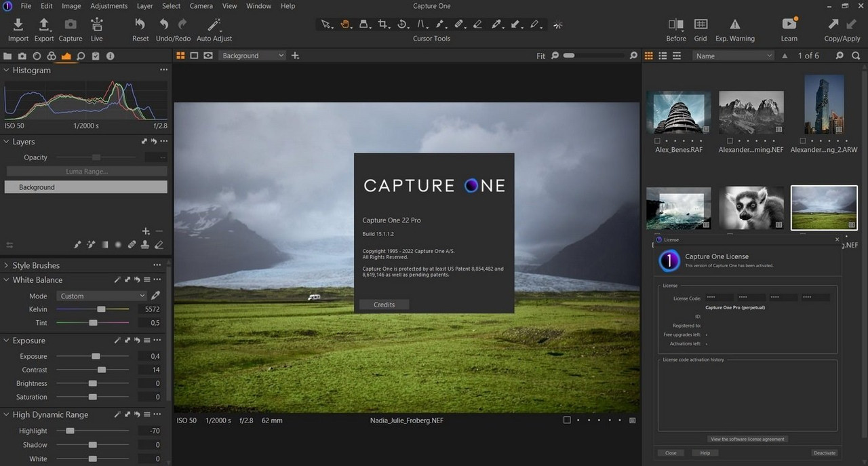Expand the Style Brushes panel
868x466 pixels.
[x=6, y=265]
